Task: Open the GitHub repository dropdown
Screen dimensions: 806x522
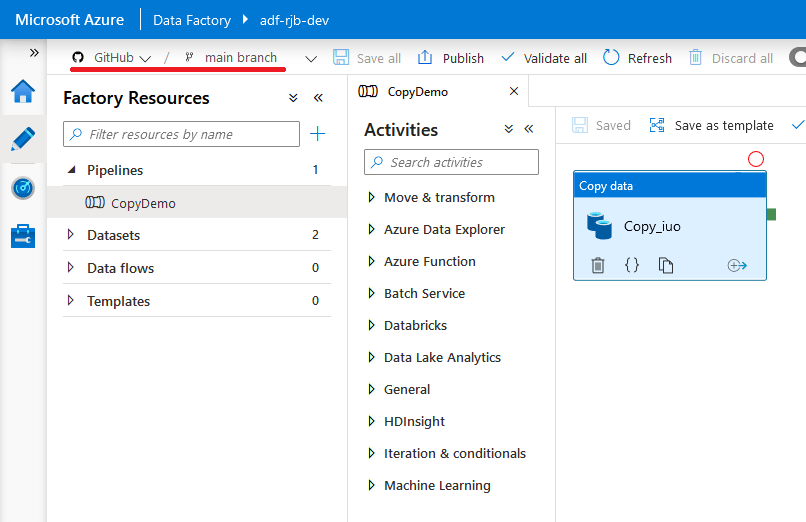Action: [112, 58]
